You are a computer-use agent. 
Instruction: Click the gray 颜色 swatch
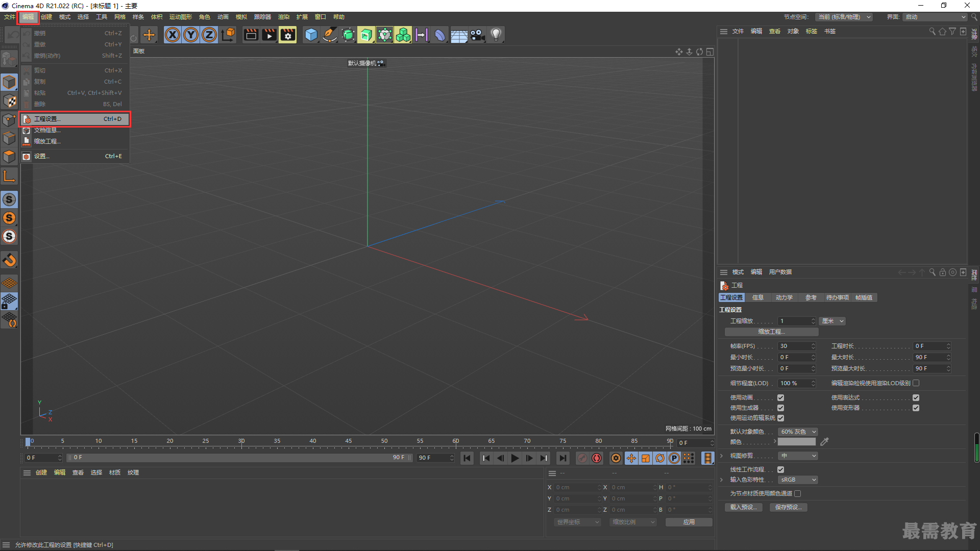(797, 442)
